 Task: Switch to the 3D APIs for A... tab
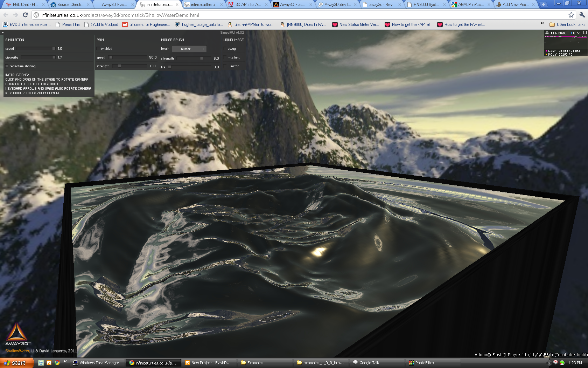[x=247, y=5]
